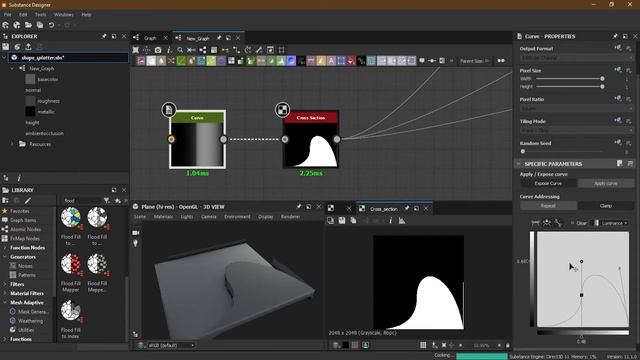The height and width of the screenshot is (360, 640).
Task: Expand the Filters library category
Action: coord(4,284)
